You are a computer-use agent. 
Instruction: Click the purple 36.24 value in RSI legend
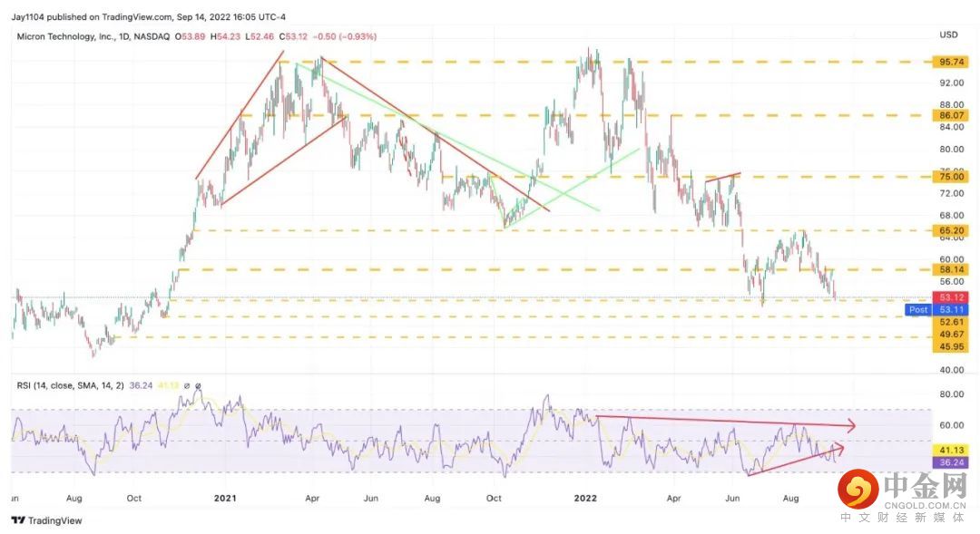pos(141,385)
